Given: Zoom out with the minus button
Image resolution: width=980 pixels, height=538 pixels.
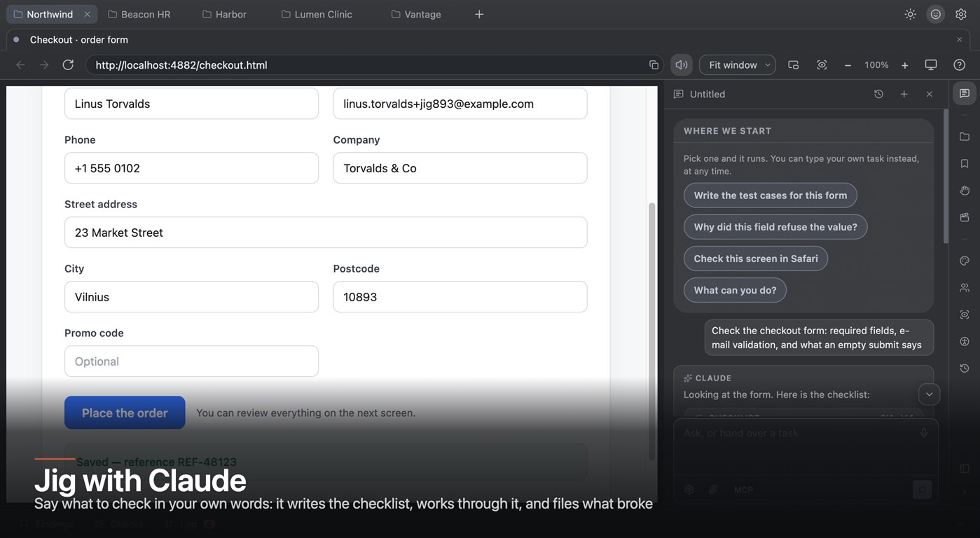Looking at the screenshot, I should [848, 65].
